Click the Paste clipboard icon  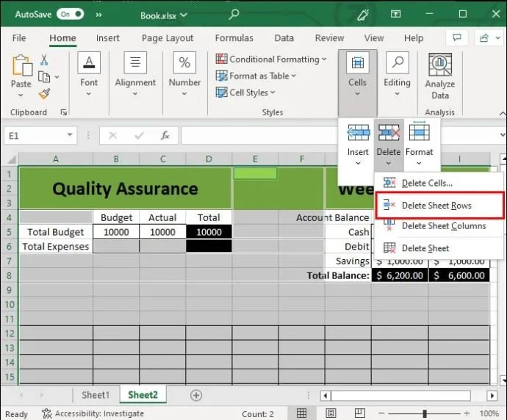pos(21,68)
